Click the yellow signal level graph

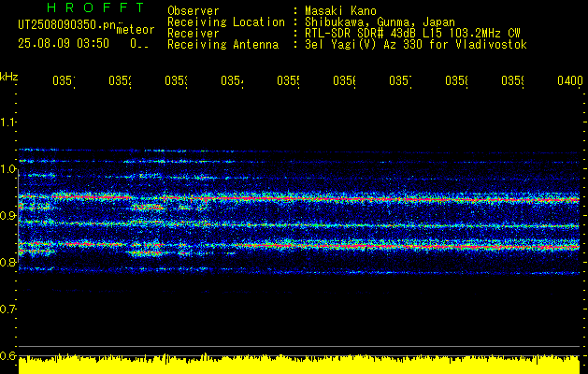[299, 364]
